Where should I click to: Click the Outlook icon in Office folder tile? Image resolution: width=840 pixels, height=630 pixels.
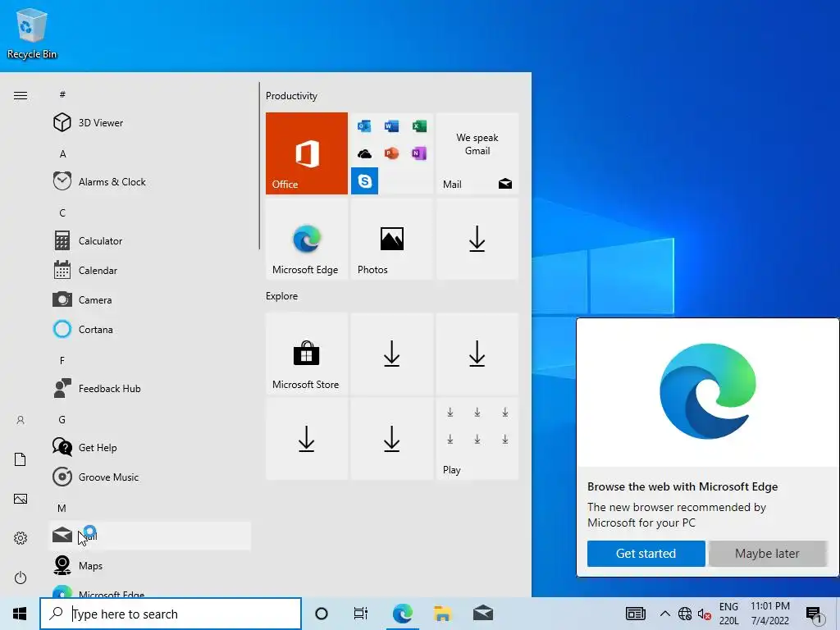[x=364, y=126]
